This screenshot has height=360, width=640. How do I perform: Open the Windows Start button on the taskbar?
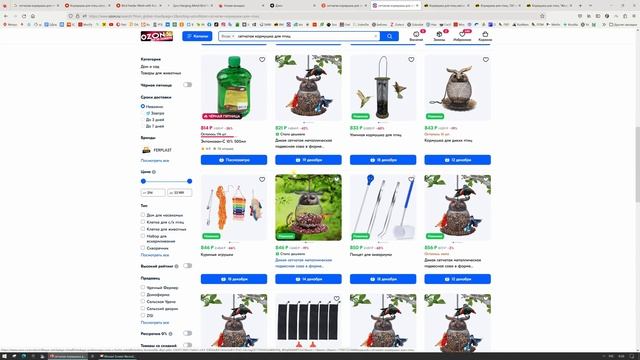point(4,356)
